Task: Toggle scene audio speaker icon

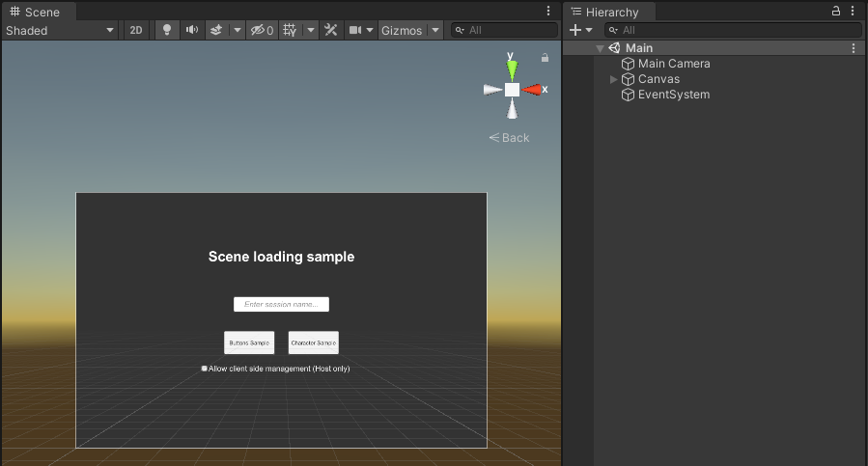Action: pyautogui.click(x=192, y=31)
